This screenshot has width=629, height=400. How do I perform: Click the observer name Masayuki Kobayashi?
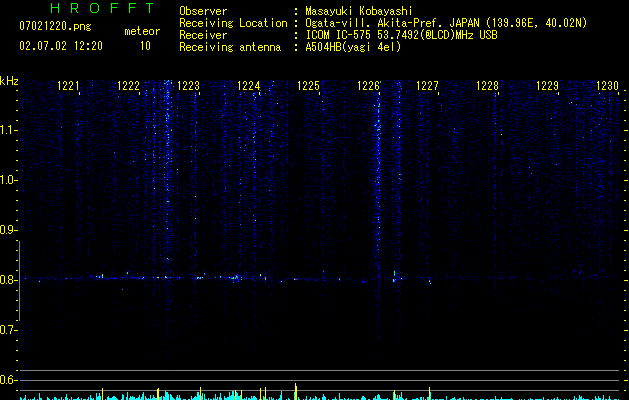pos(359,11)
